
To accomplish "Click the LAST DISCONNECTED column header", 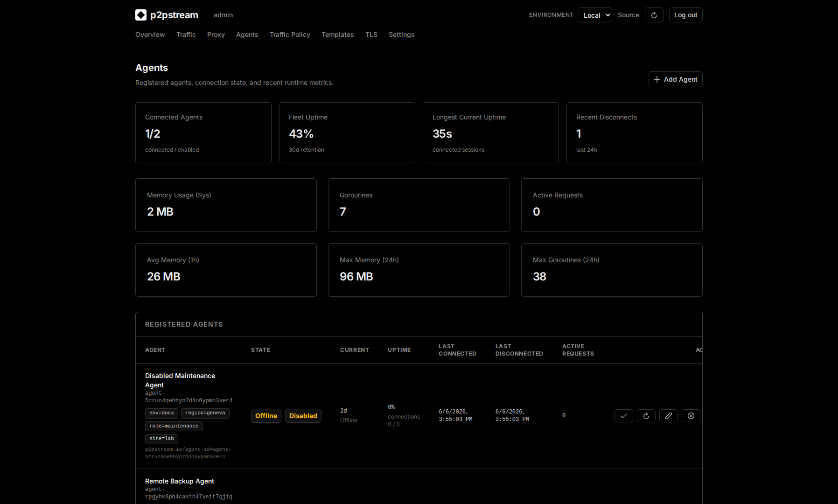I will click(x=519, y=350).
